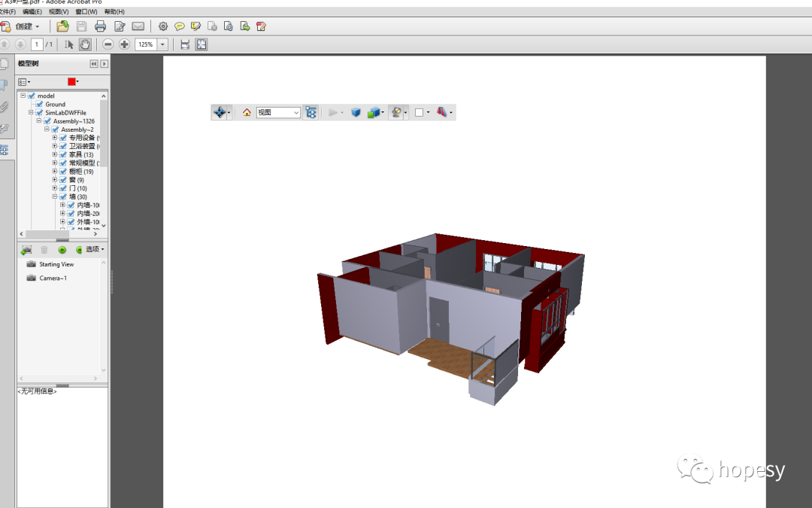Viewport: 812px width, 508px height.
Task: Select the 3D rotate navigation tool
Action: tap(219, 112)
